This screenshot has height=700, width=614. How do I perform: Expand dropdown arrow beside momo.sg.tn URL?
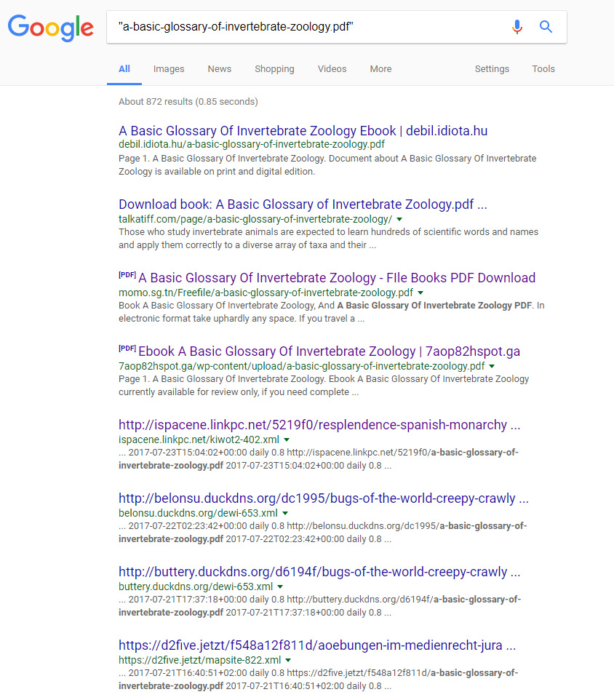click(420, 293)
